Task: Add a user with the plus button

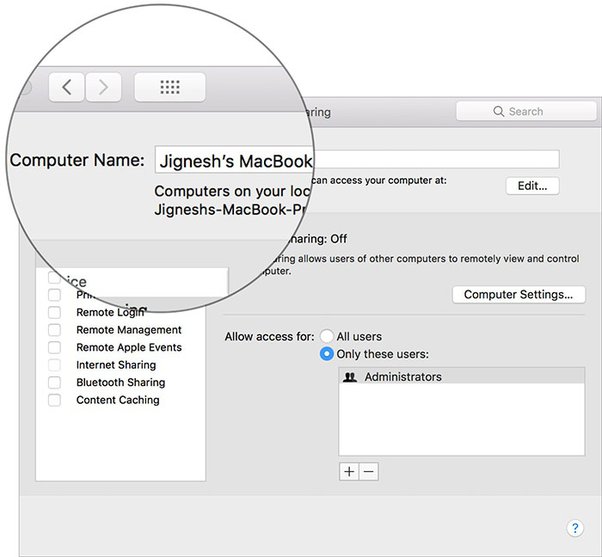Action: click(x=349, y=471)
